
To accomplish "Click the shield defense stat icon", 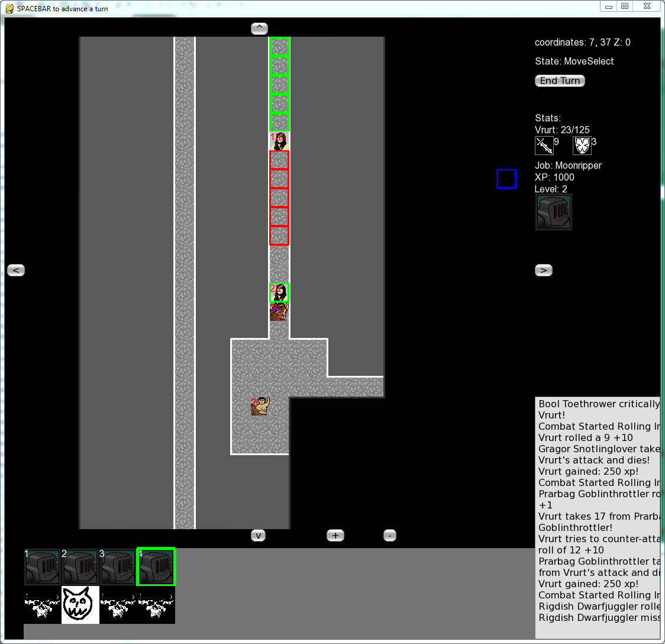I will pyautogui.click(x=582, y=145).
